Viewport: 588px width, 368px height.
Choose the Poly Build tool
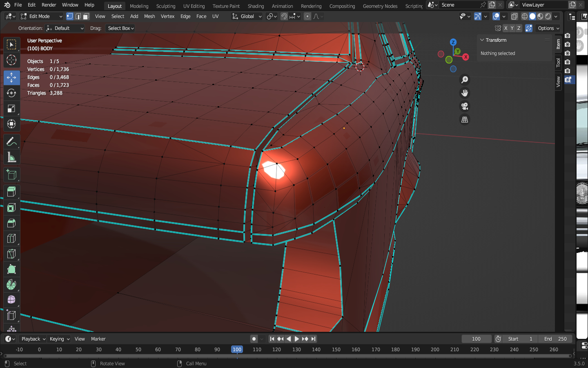pos(11,269)
